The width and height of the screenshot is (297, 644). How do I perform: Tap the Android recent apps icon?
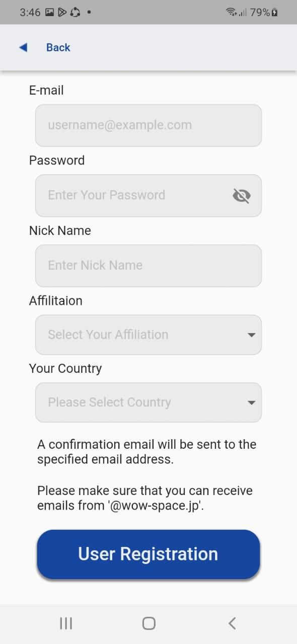point(66,624)
